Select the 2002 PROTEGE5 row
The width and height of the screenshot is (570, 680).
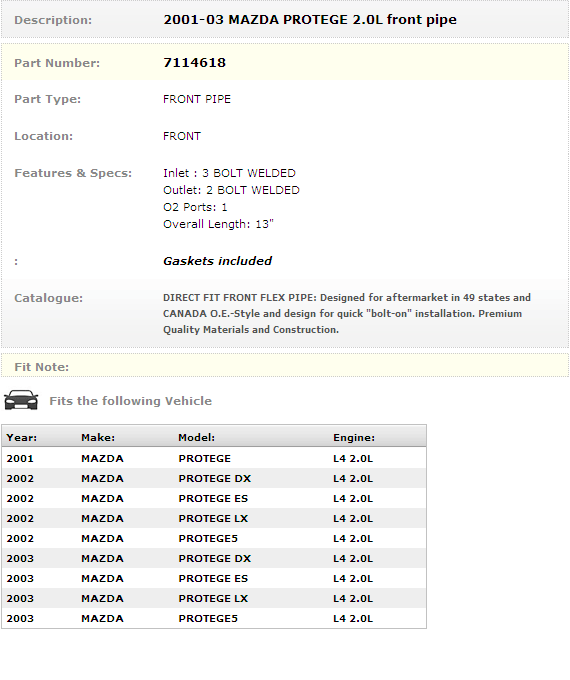(x=214, y=538)
